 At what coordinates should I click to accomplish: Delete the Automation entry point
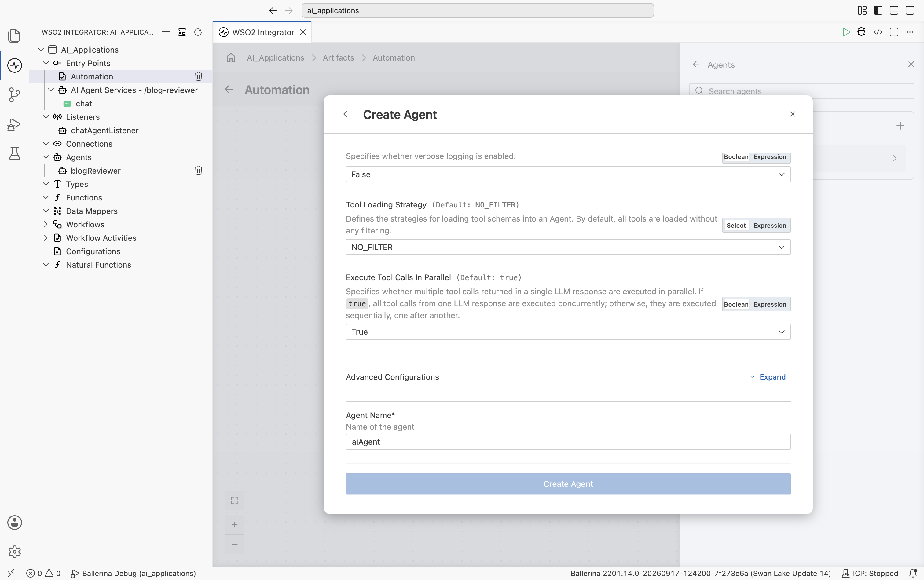click(198, 76)
